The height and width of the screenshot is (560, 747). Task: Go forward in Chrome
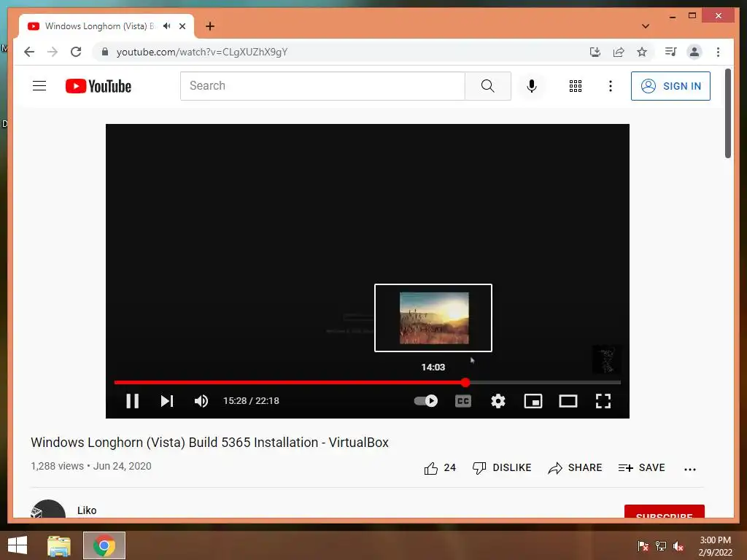pos(53,52)
